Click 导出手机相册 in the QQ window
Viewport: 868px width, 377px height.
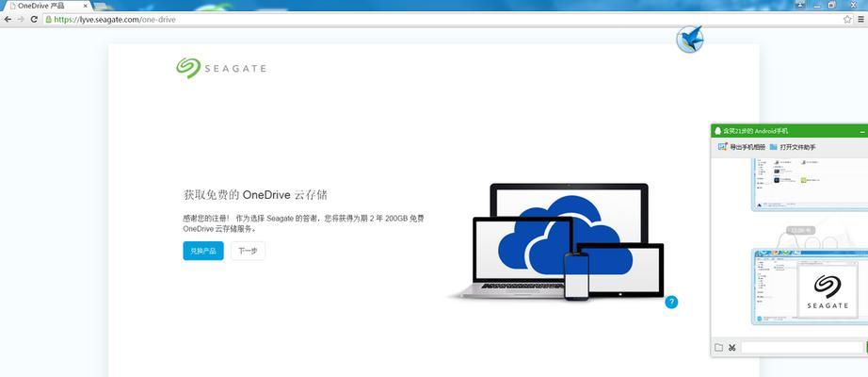(x=741, y=147)
